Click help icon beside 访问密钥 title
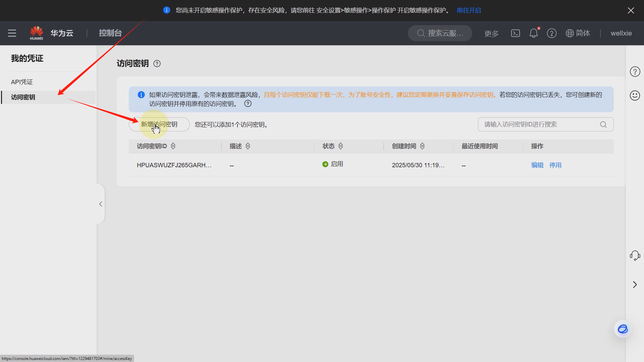 pyautogui.click(x=157, y=64)
